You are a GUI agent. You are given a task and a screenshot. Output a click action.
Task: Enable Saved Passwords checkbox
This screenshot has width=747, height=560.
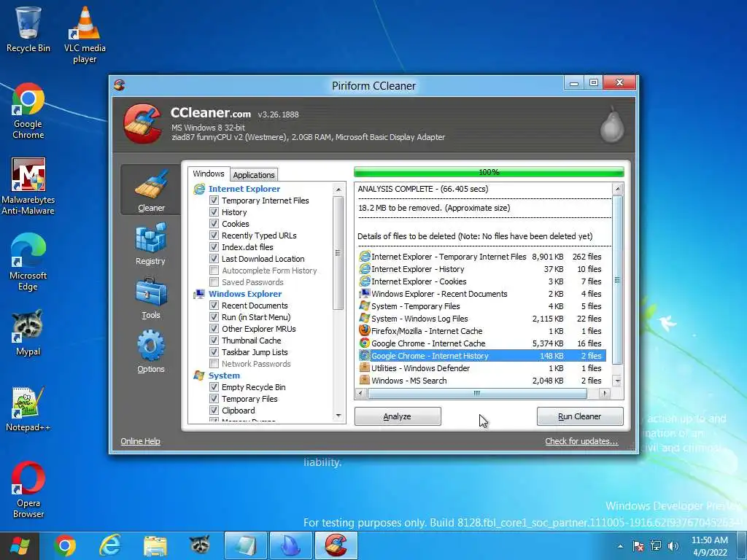click(214, 282)
